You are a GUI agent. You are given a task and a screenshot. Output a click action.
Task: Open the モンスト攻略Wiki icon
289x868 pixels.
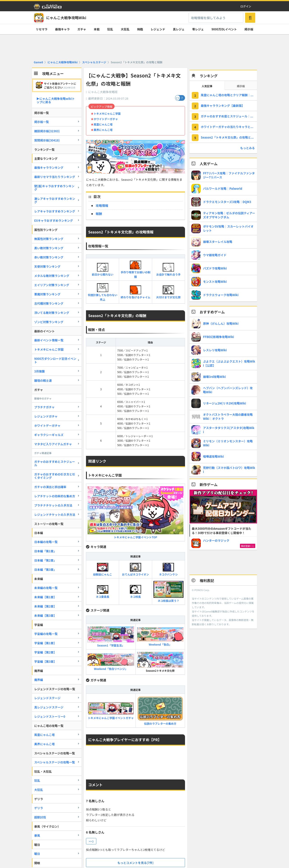tap(196, 282)
